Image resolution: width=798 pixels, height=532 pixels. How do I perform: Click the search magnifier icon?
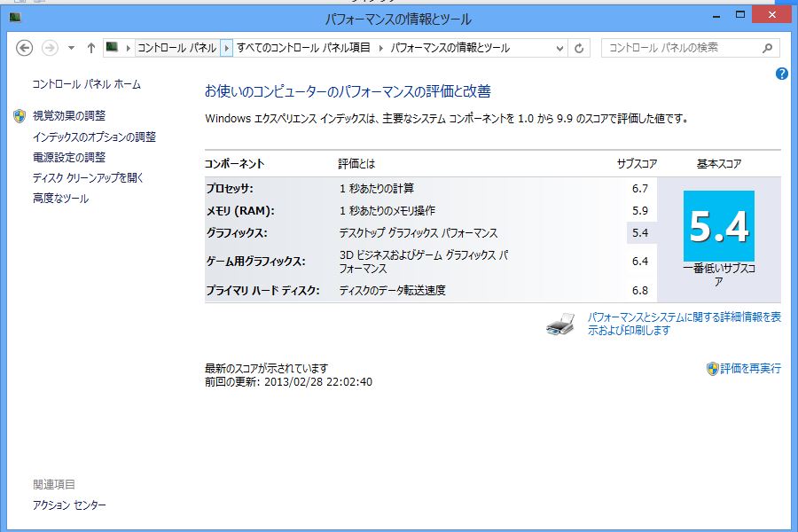(x=768, y=48)
